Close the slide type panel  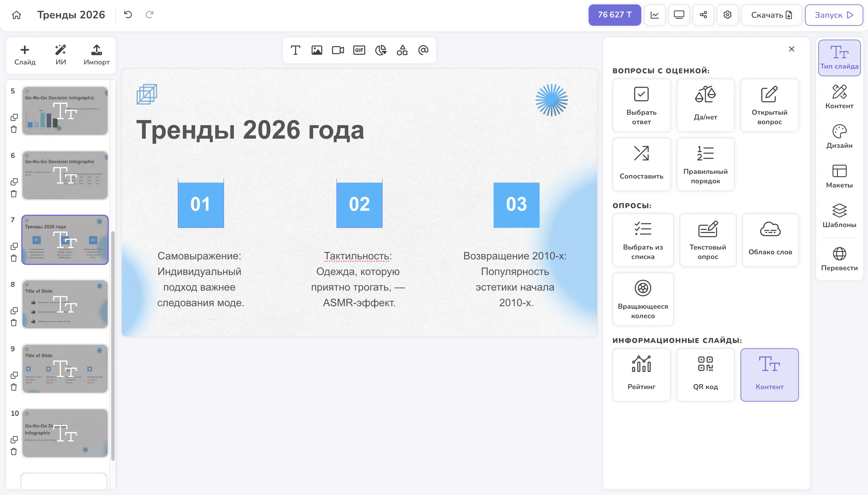coord(791,49)
